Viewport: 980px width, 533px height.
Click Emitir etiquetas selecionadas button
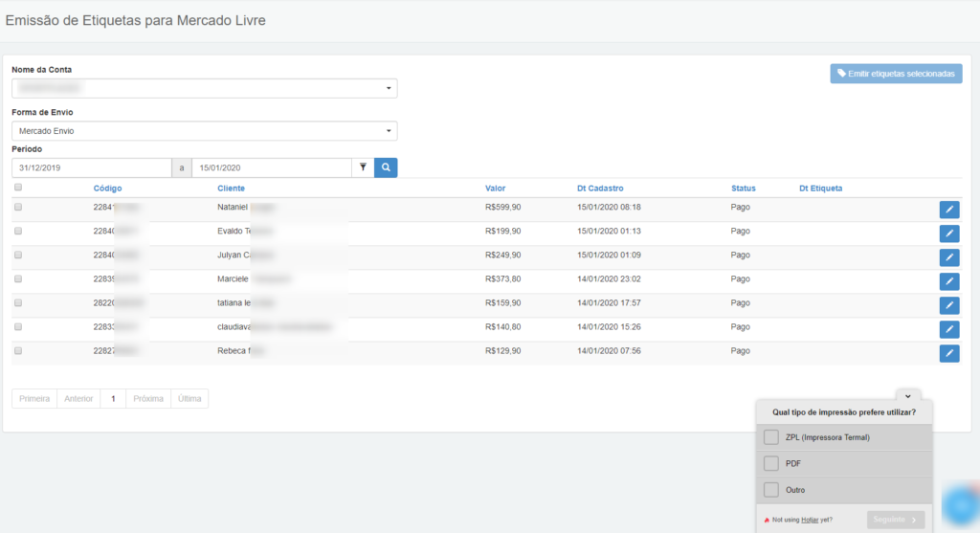[896, 74]
